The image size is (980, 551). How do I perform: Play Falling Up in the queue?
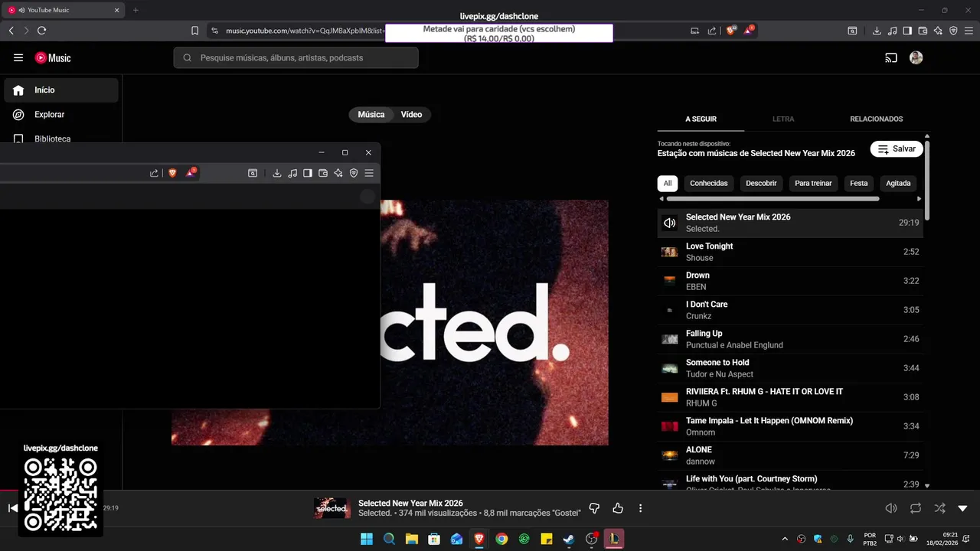point(790,339)
